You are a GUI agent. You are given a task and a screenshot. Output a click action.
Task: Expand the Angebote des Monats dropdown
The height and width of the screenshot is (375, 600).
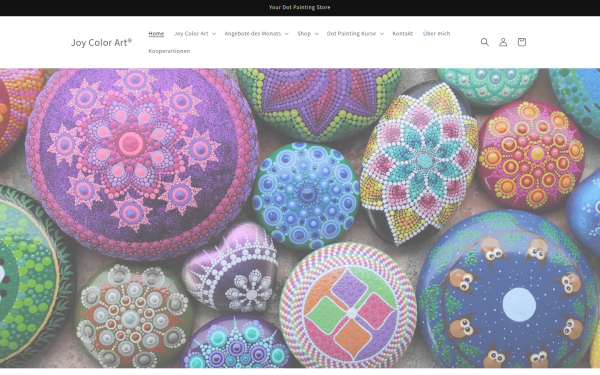(256, 34)
